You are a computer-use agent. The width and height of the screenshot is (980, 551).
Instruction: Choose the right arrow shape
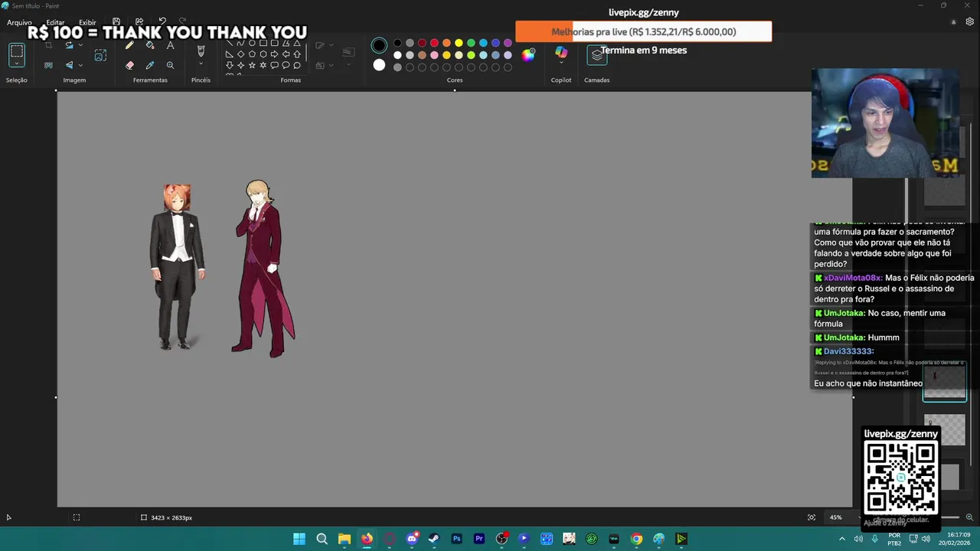click(x=274, y=54)
